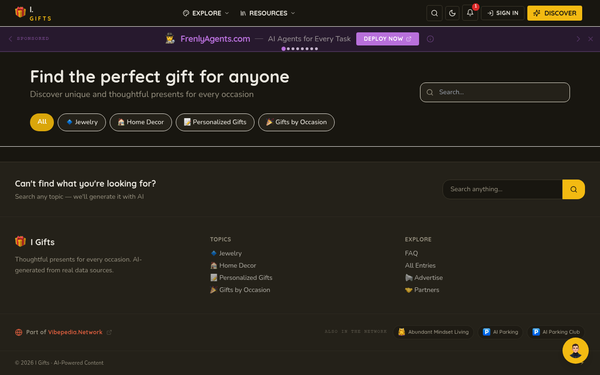
Task: Focus the hero Search field
Action: point(495,92)
